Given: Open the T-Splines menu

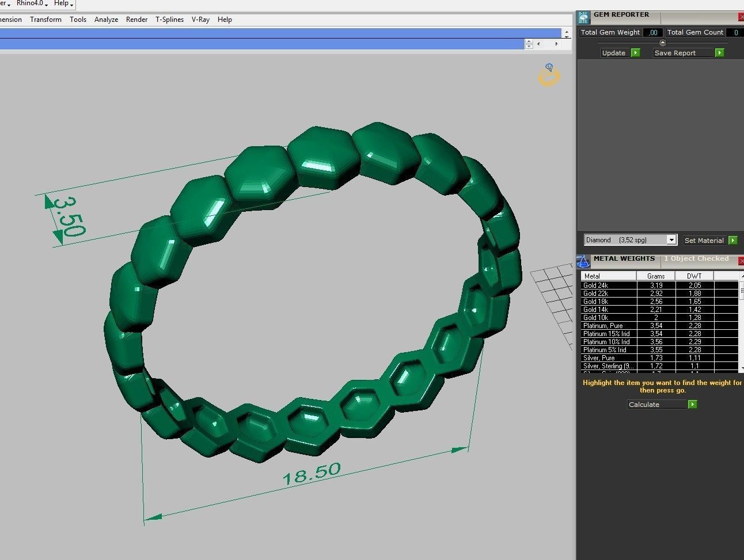Looking at the screenshot, I should (169, 20).
